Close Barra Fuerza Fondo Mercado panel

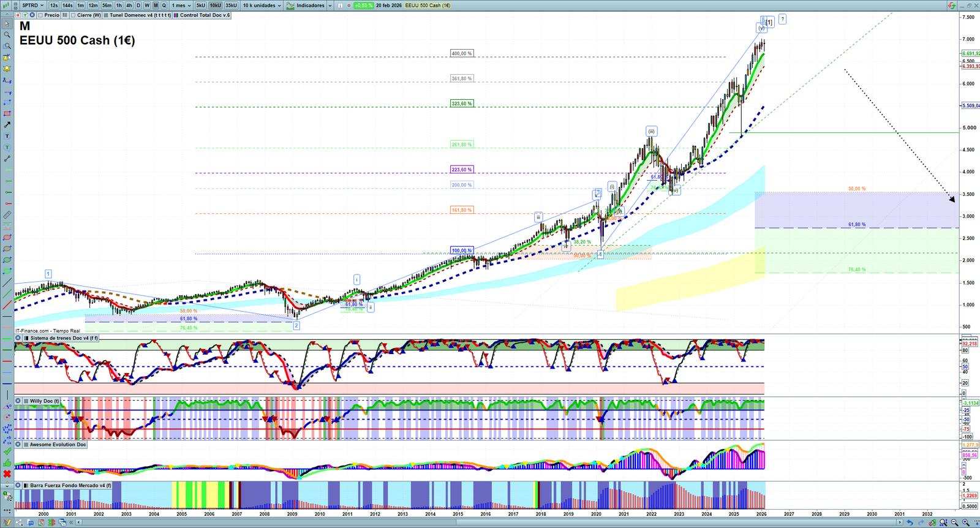[x=18, y=486]
